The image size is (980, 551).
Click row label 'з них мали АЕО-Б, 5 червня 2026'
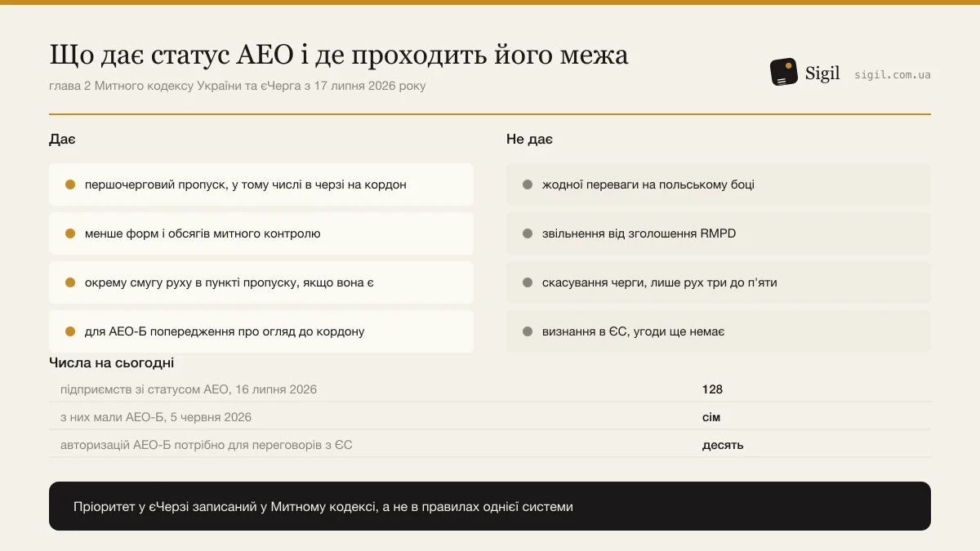pyautogui.click(x=156, y=417)
